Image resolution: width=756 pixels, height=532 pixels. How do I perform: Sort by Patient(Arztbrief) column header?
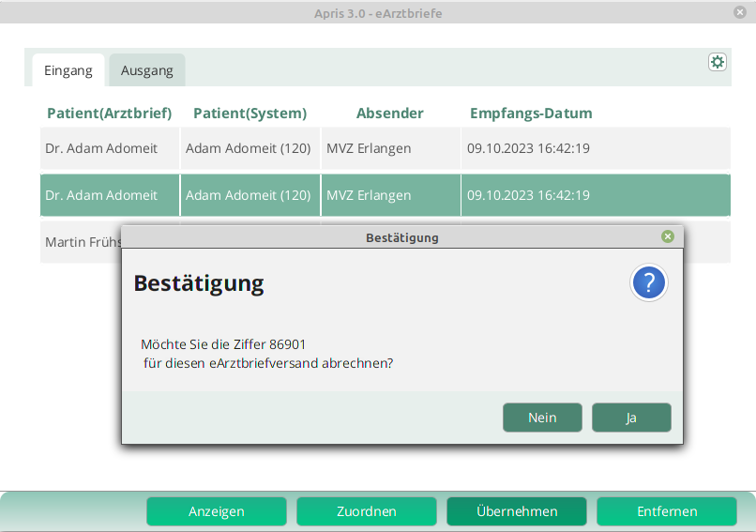tap(109, 114)
